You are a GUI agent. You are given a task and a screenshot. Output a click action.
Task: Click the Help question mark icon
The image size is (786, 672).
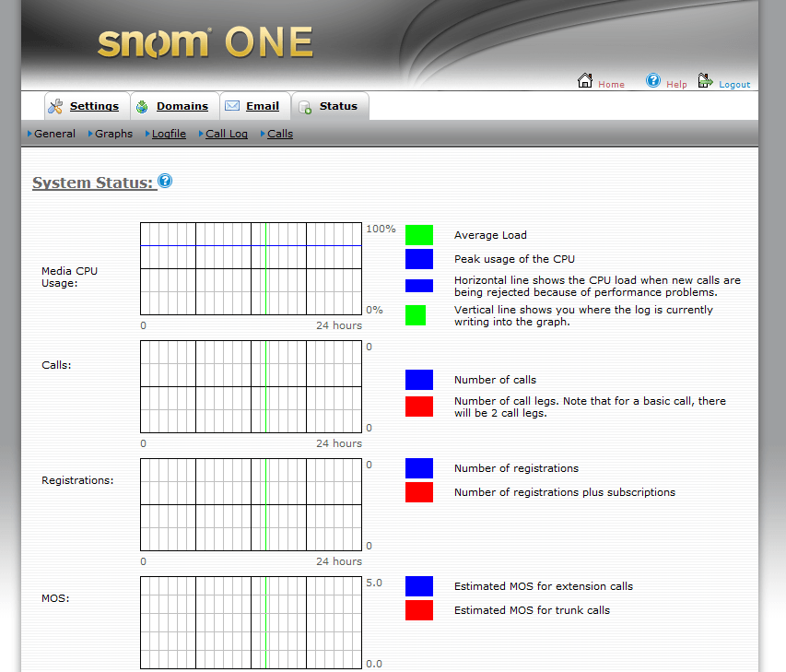click(653, 81)
